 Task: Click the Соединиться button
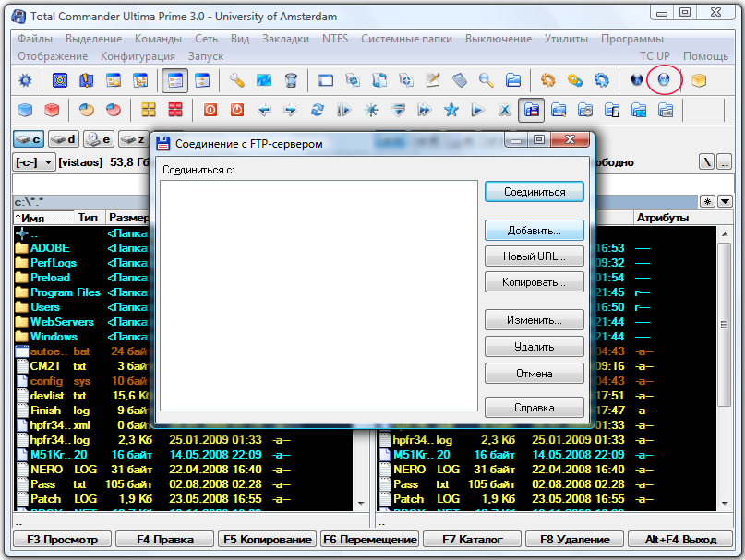[x=535, y=192]
